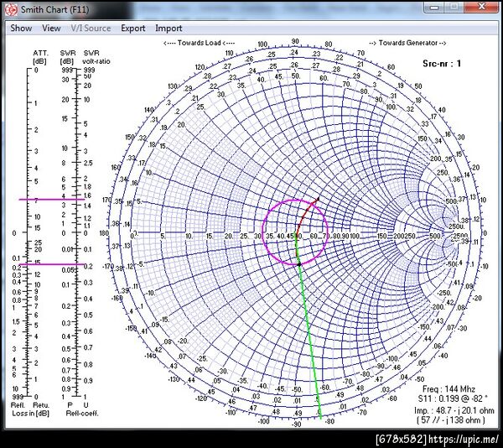Click the 'Loss in [dB]' scale label
503x448 pixels.
click(x=31, y=414)
